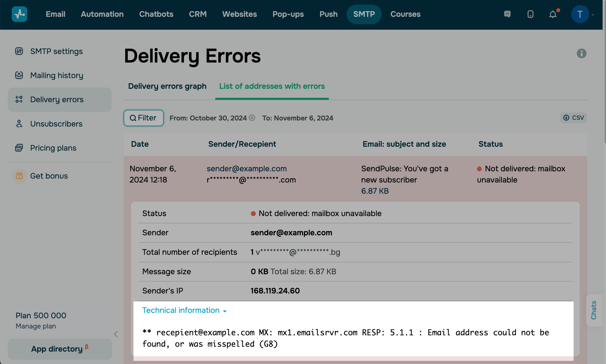Click the mobile device icon in header
Viewport: 606px width, 364px height.
(x=530, y=14)
